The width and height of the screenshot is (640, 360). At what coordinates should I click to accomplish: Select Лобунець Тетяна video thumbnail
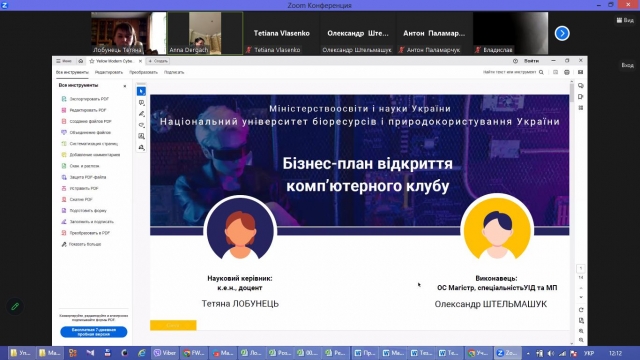(128, 33)
